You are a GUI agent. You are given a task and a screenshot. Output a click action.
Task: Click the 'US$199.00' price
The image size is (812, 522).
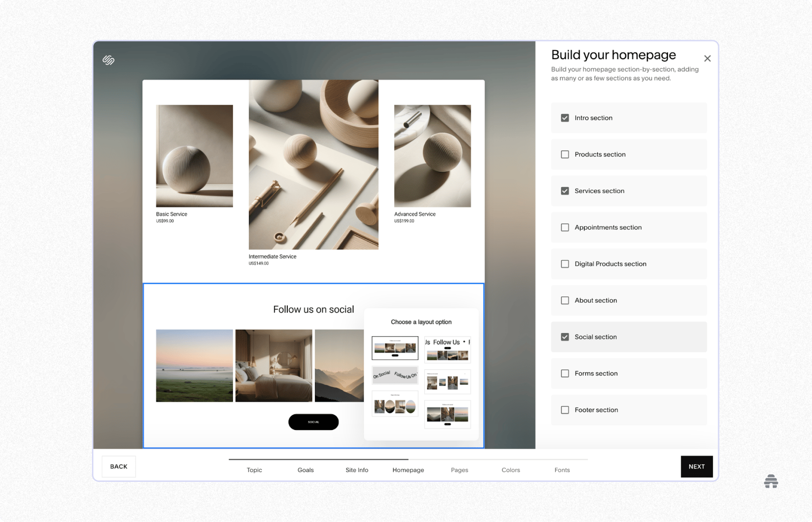pyautogui.click(x=404, y=221)
